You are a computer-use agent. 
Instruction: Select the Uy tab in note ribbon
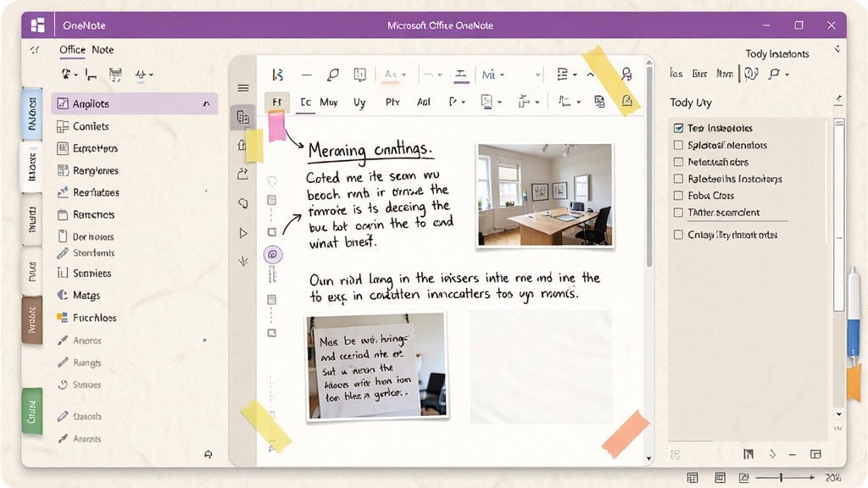point(359,103)
